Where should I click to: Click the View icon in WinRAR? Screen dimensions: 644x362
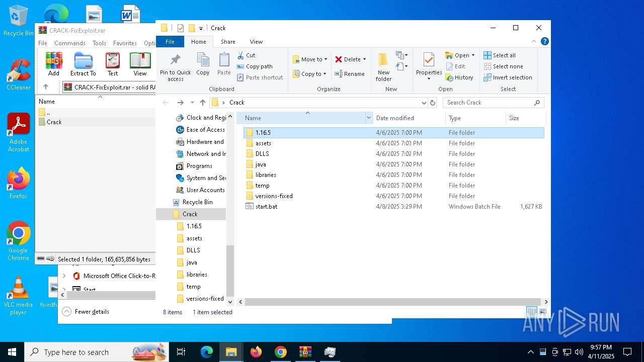[140, 60]
